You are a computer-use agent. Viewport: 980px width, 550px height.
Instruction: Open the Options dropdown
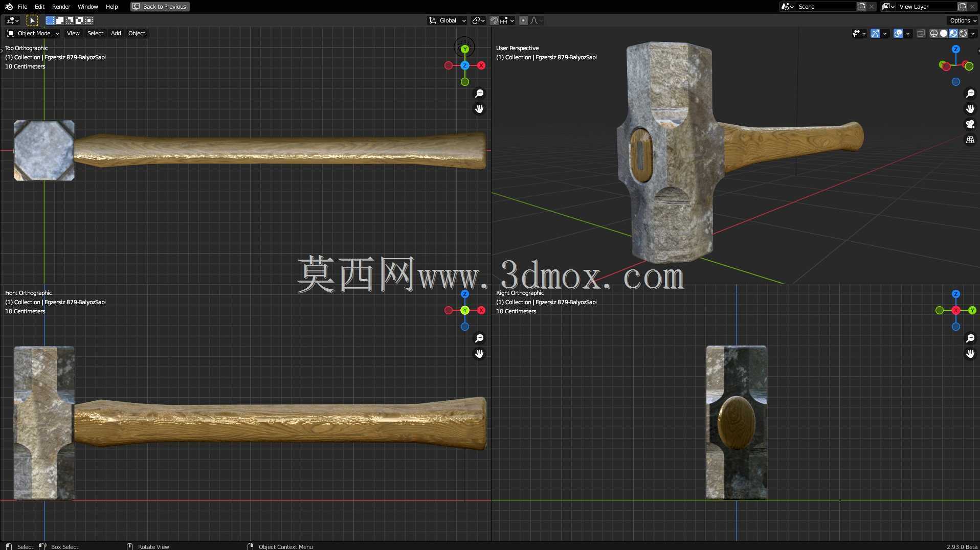point(963,20)
